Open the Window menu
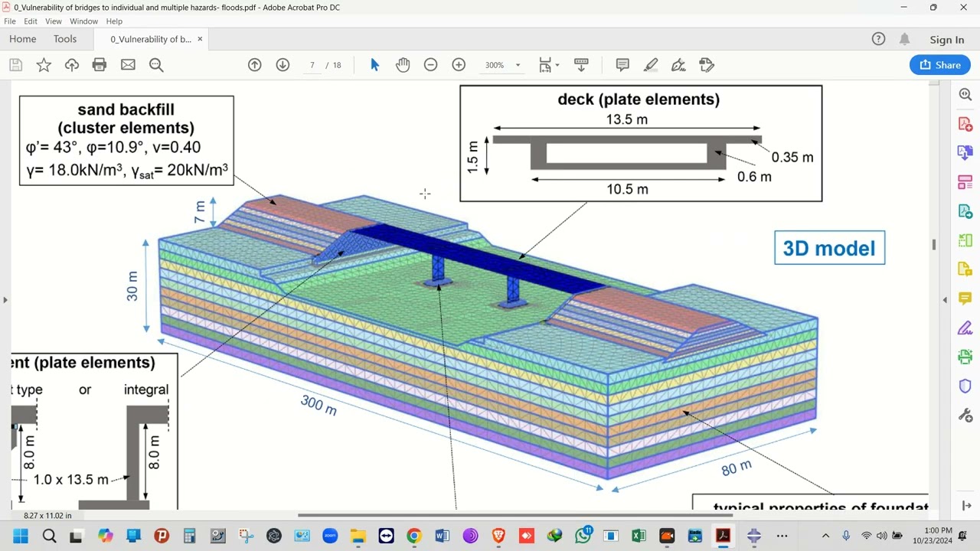Image resolution: width=980 pixels, height=551 pixels. (83, 21)
